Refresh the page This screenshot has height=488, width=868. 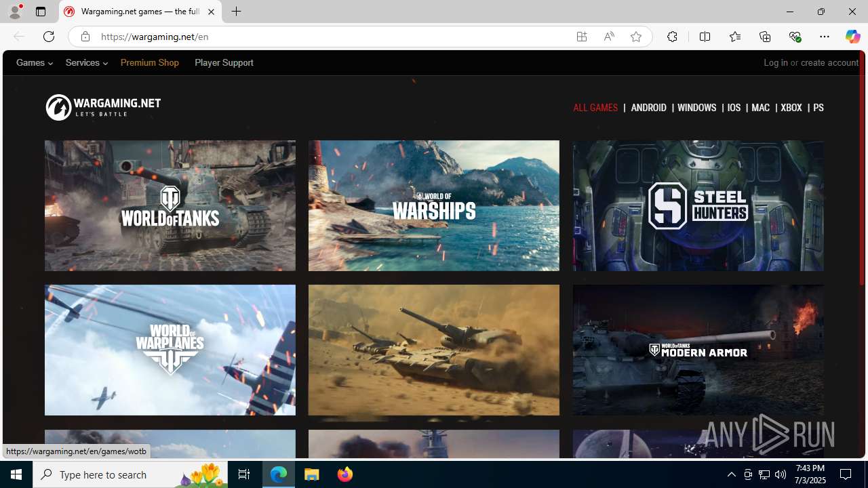point(49,37)
